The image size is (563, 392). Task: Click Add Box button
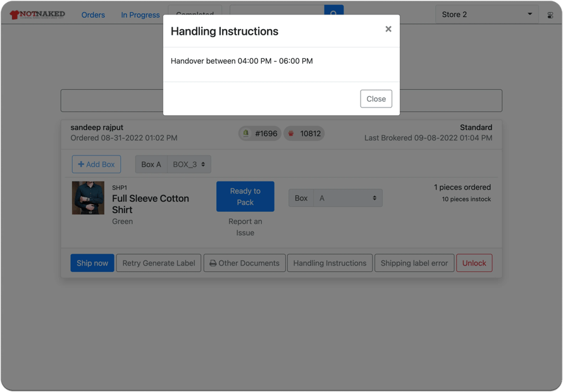tap(96, 164)
